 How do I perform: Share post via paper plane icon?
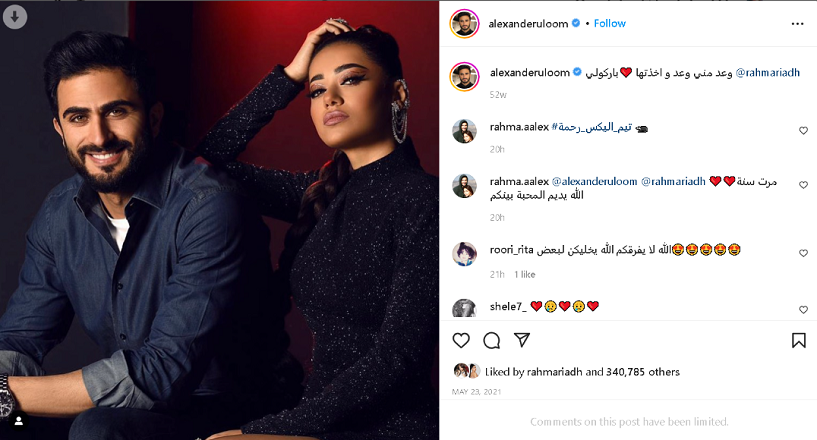522,340
